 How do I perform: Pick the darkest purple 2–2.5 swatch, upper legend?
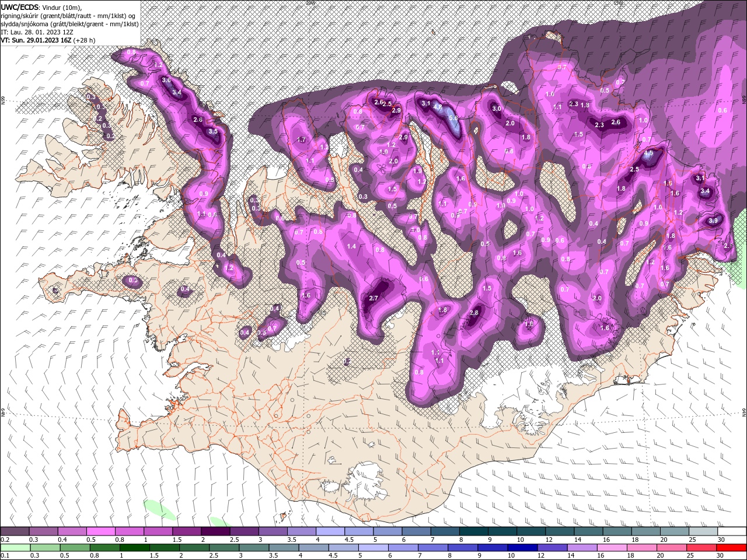tap(215, 531)
